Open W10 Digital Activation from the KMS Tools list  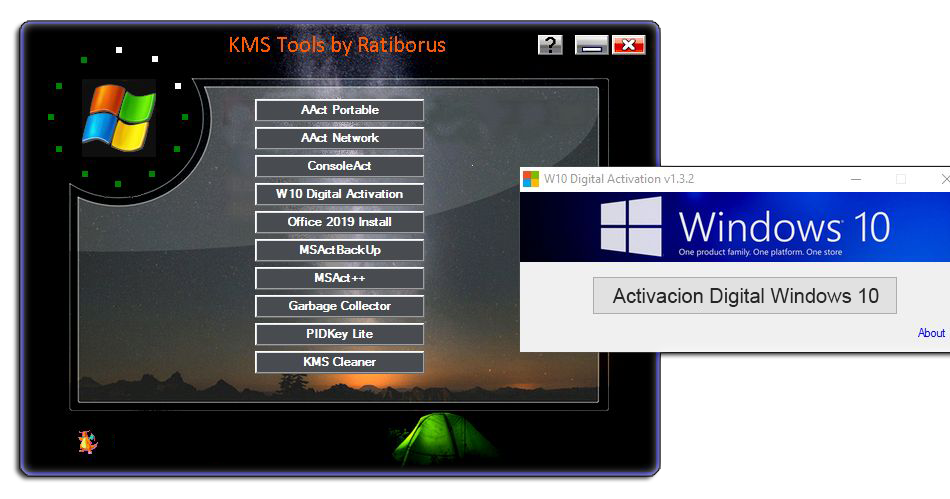coord(339,194)
